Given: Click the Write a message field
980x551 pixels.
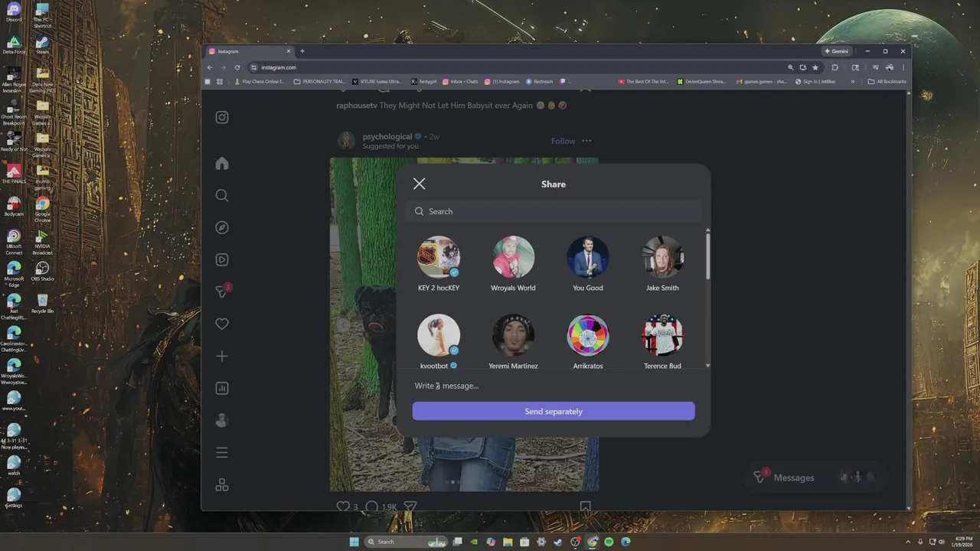Looking at the screenshot, I should (554, 386).
